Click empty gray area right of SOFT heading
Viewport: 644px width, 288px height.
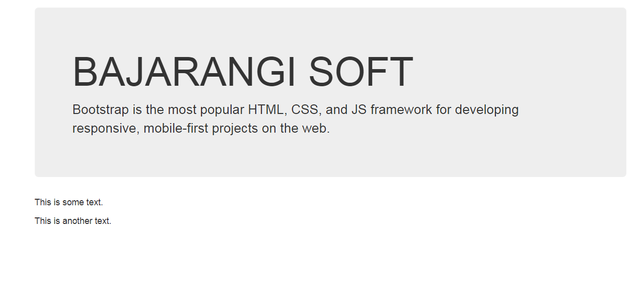[519, 72]
